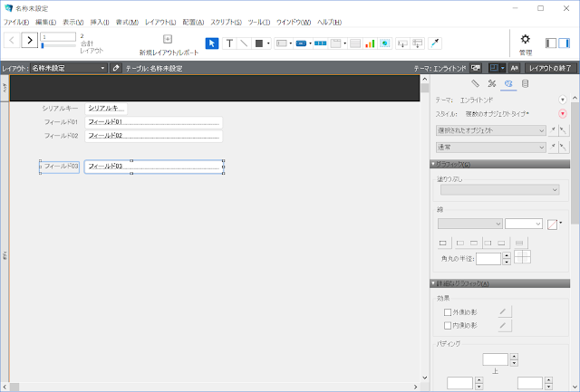Toggle the left pane icon
580x392 pixels.
(x=551, y=43)
